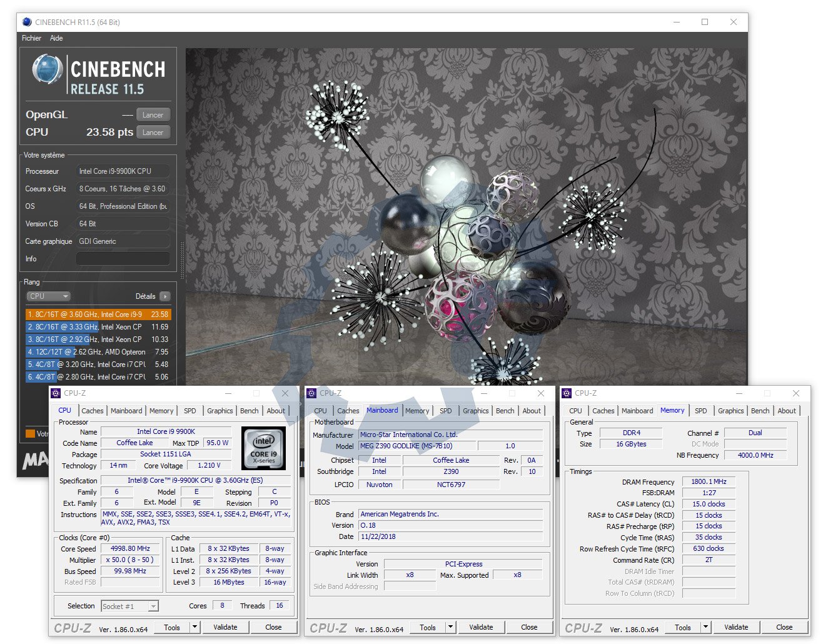Click the CPU-Z icon in the Memory window title
The width and height of the screenshot is (828, 644).
[x=567, y=393]
